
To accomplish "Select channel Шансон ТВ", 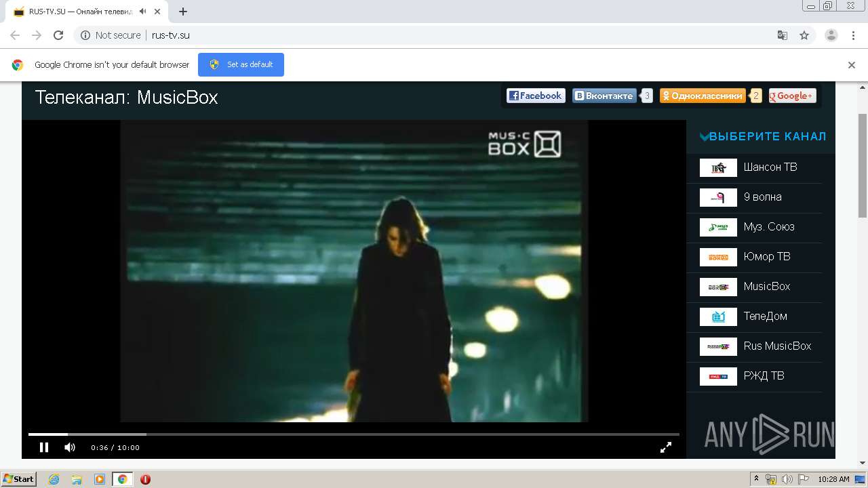I will [x=770, y=167].
